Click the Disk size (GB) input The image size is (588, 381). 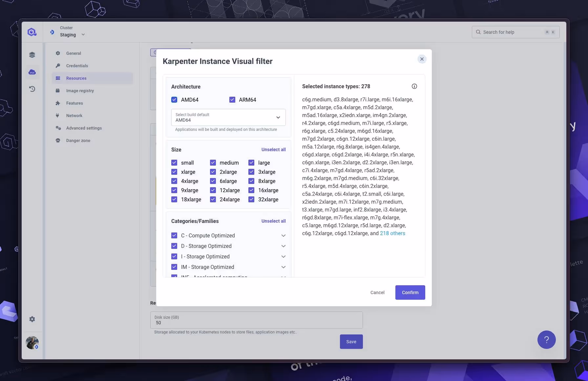[x=257, y=320]
